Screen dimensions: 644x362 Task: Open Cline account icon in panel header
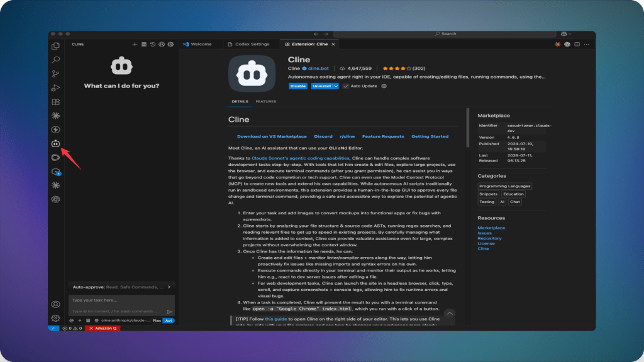click(x=162, y=45)
